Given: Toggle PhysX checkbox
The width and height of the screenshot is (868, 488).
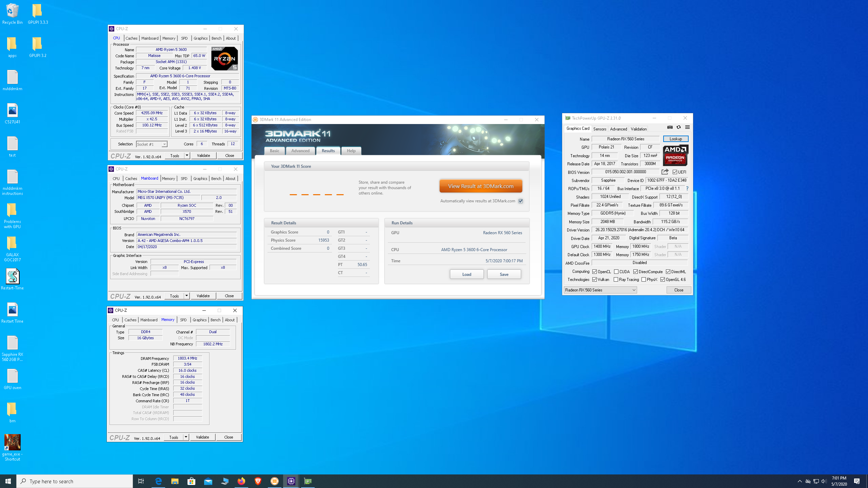Looking at the screenshot, I should [644, 280].
